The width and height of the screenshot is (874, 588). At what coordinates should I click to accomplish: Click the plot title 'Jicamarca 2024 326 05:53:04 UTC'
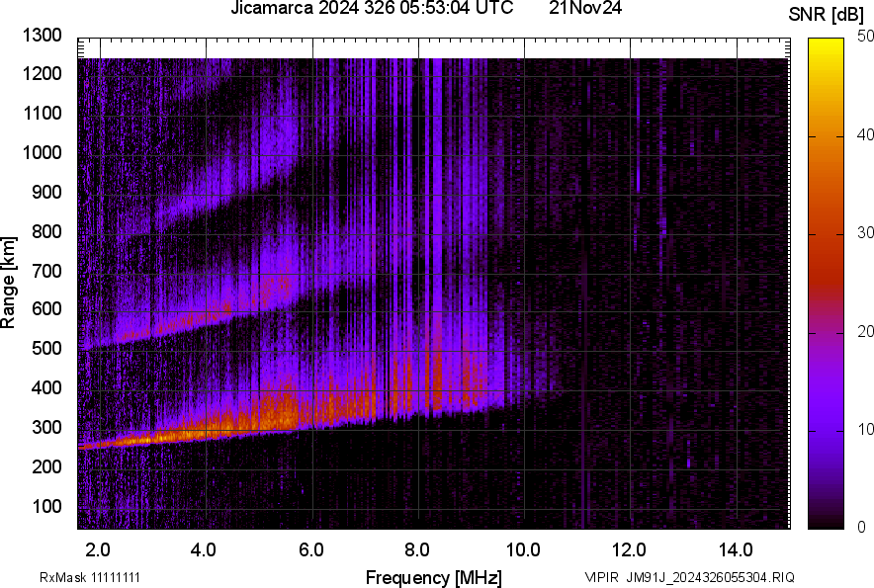pos(372,8)
